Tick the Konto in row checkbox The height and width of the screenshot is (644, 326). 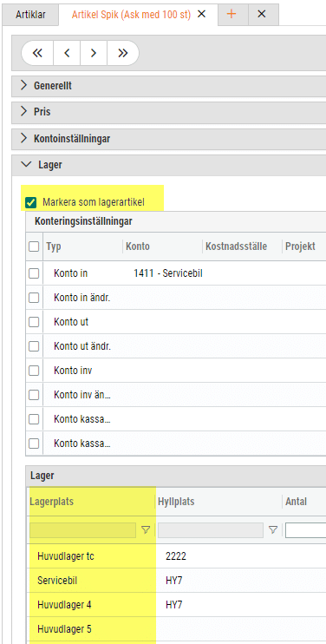click(x=34, y=273)
